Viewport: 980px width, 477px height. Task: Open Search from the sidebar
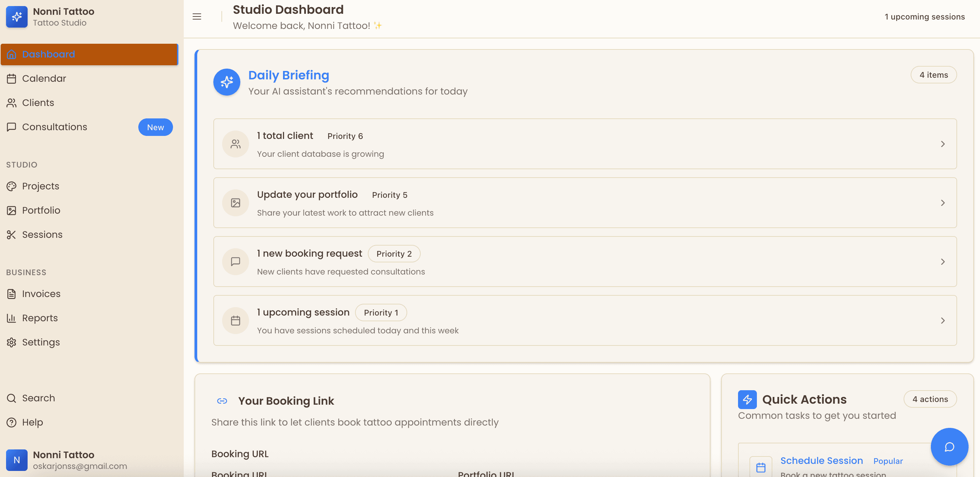[38, 398]
